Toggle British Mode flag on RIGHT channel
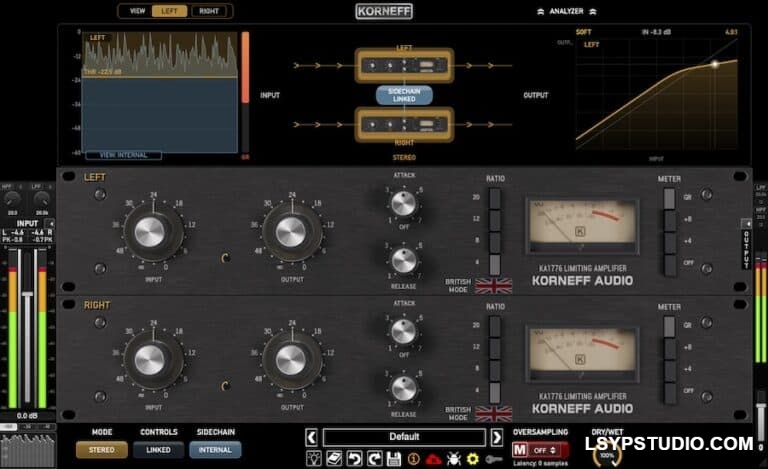Image resolution: width=768 pixels, height=469 pixels. pyautogui.click(x=493, y=414)
